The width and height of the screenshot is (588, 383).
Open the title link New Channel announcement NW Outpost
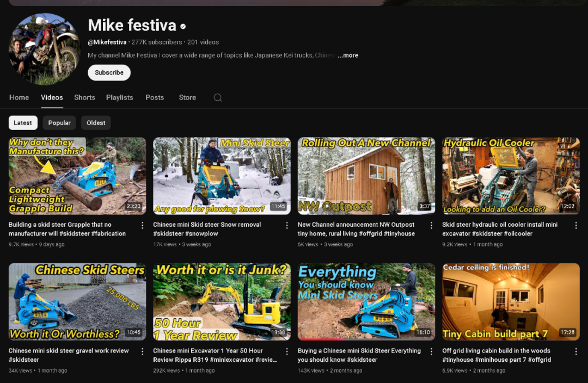(356, 229)
